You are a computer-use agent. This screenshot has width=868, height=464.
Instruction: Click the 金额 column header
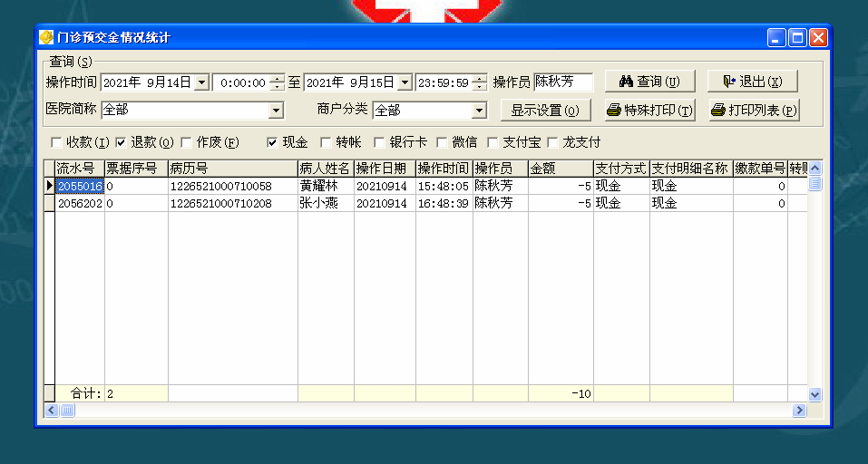(x=561, y=169)
